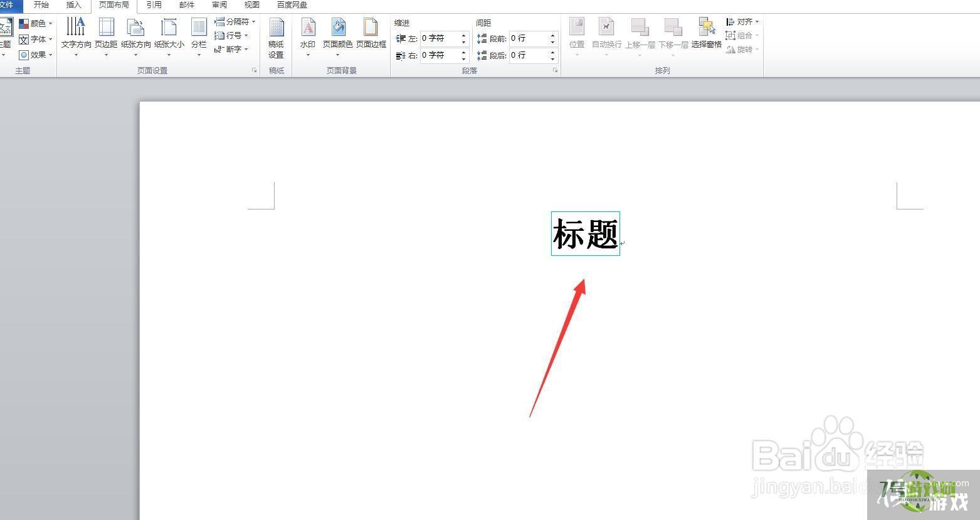
Task: Click the 标题 heading text in document
Action: 586,234
